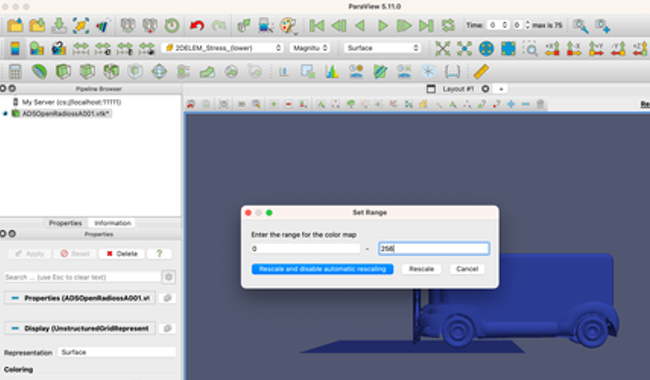
Task: Open the 2DELEM_Stress_(lower) coloring dropdown
Action: pyautogui.click(x=223, y=48)
